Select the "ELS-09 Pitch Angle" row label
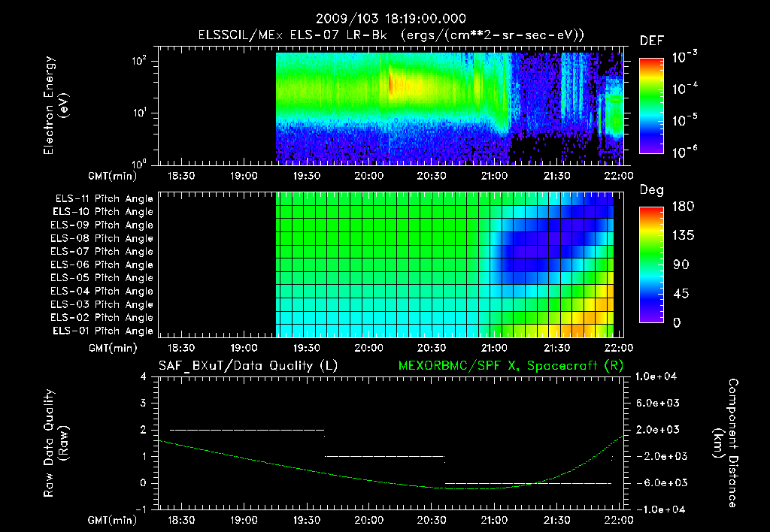This screenshot has height=532, width=770. (x=102, y=225)
